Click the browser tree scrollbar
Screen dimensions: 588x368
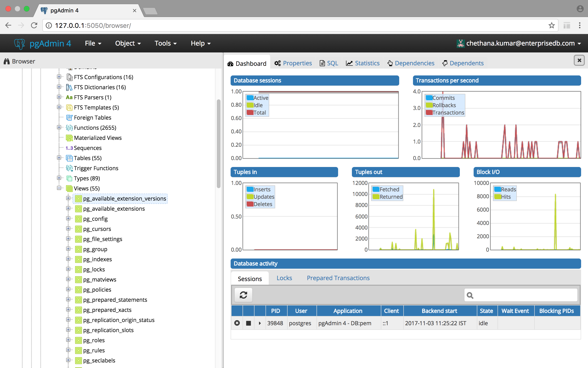218,144
